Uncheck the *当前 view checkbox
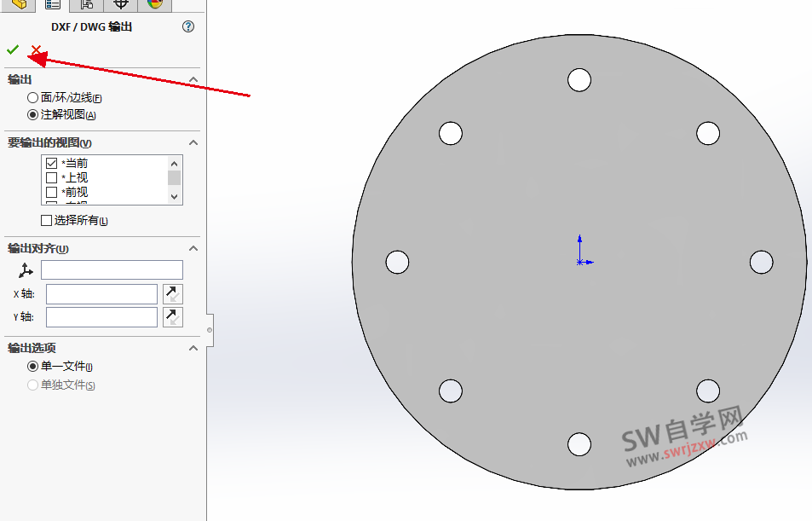The height and width of the screenshot is (521, 812). (x=50, y=164)
